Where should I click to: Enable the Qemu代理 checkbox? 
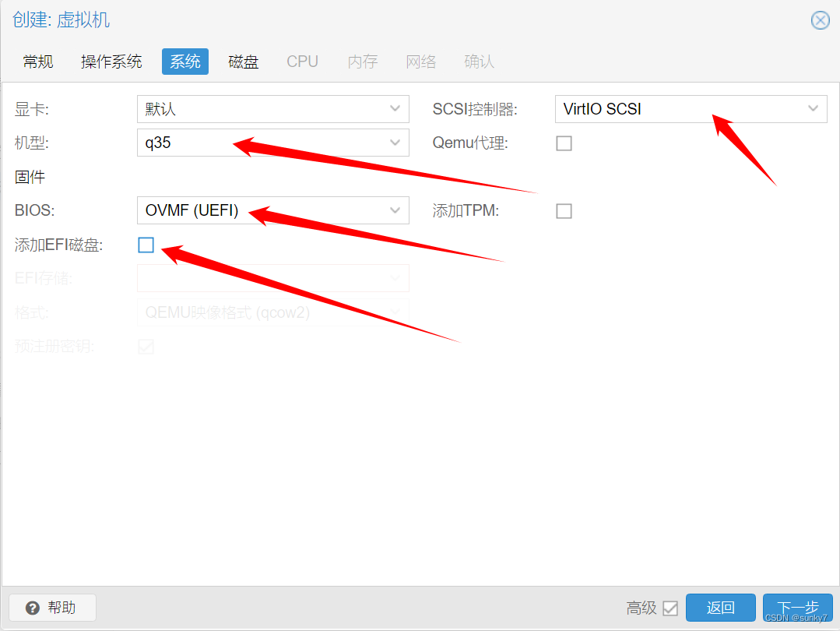click(x=564, y=143)
